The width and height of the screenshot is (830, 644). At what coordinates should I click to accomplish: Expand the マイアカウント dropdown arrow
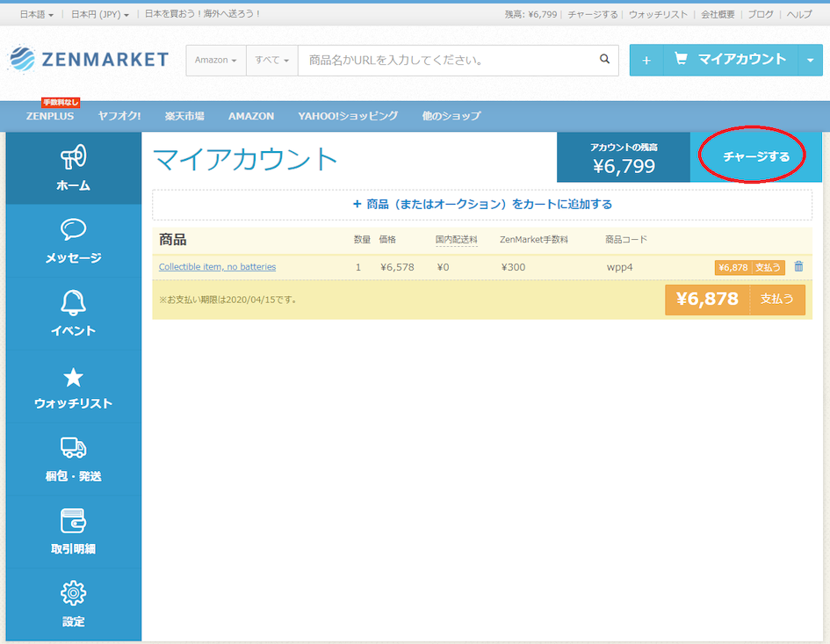tap(810, 61)
